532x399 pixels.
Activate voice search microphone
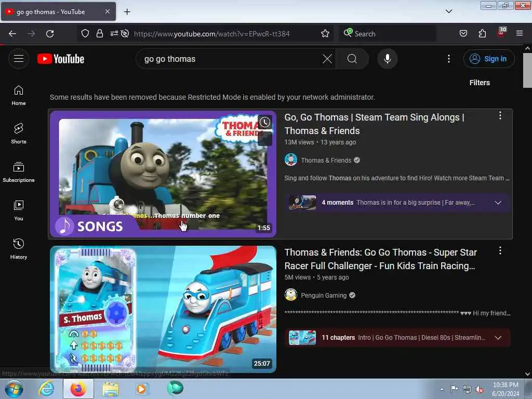coord(388,59)
